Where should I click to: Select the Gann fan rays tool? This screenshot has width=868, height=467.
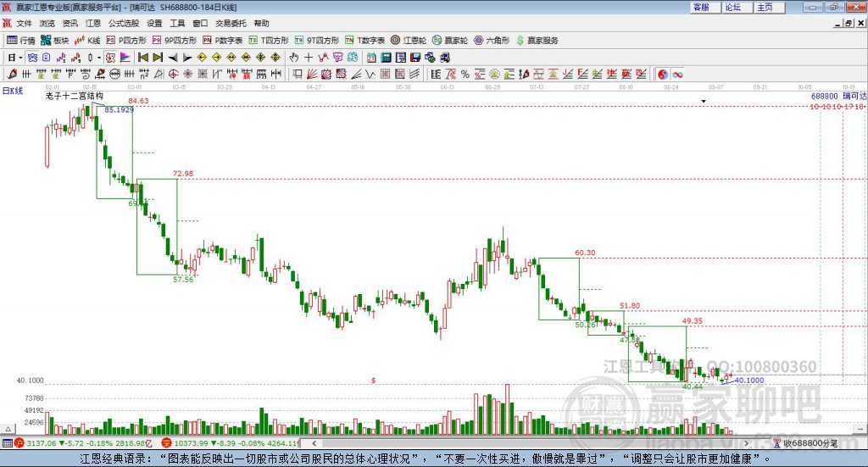[311, 74]
